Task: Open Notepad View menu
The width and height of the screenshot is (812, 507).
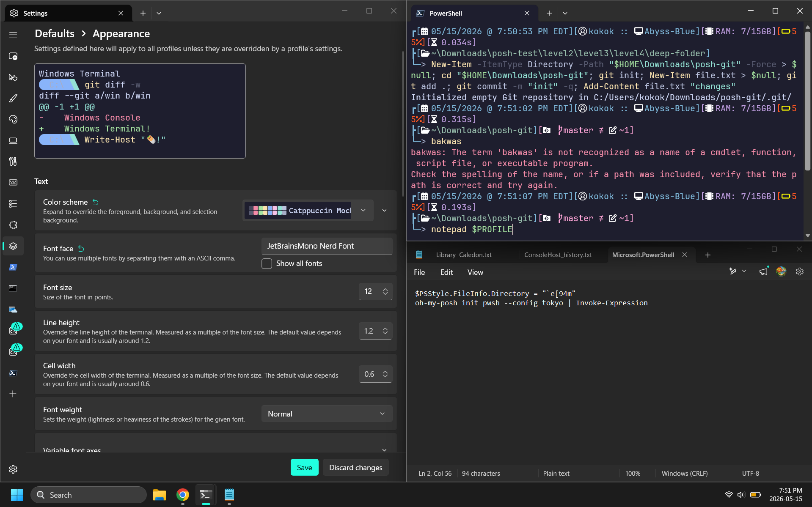Action: pyautogui.click(x=475, y=272)
